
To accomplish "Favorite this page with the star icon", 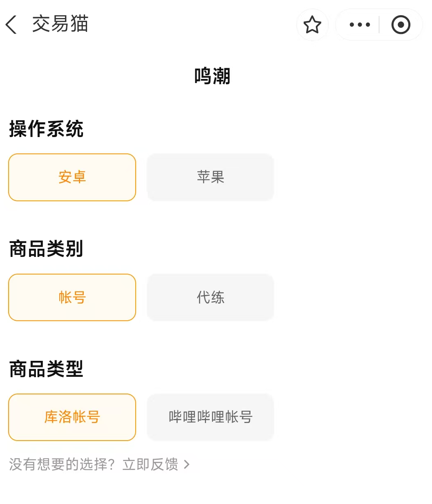I will tap(312, 25).
